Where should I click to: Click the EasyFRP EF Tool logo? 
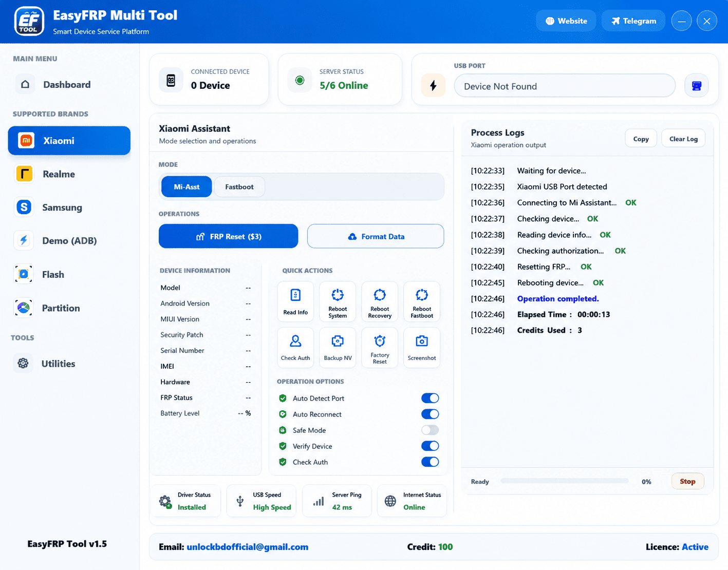pyautogui.click(x=29, y=22)
